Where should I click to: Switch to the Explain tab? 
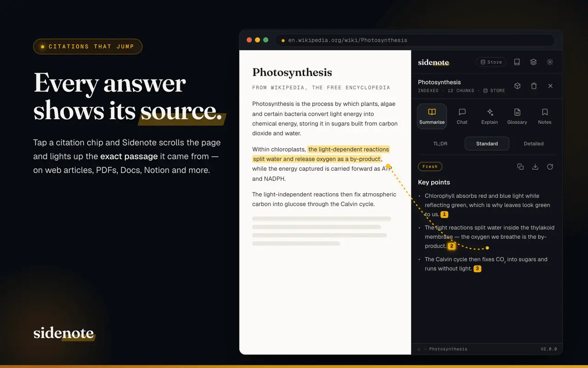[x=490, y=116]
